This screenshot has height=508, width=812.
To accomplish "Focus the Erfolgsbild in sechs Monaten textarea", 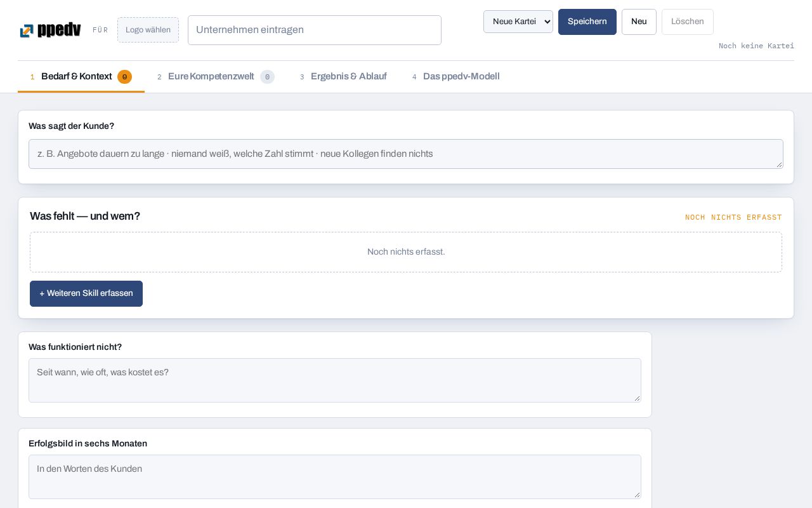I will 335,477.
